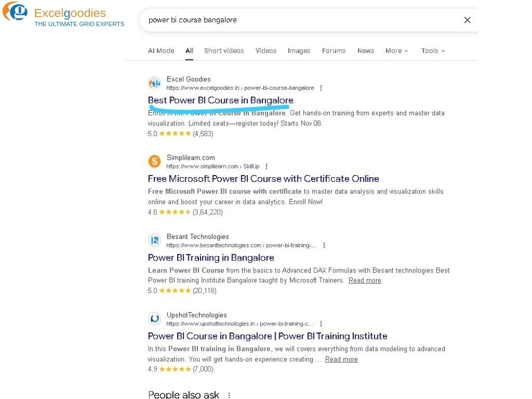Click Read more in Besant result snippet
This screenshot has height=399, width=532.
364,280
